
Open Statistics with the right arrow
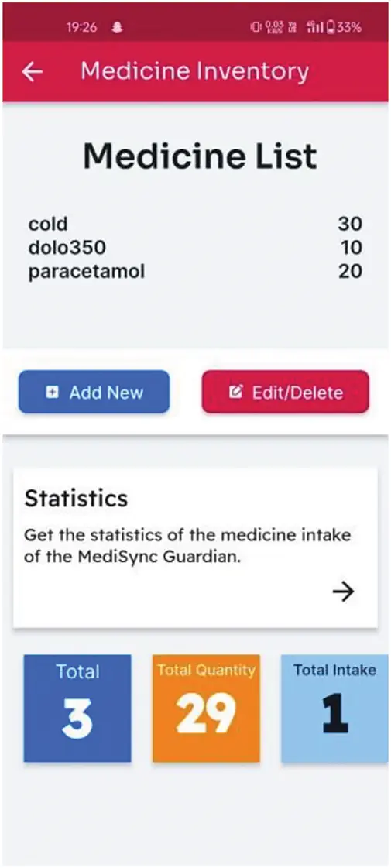tap(343, 592)
